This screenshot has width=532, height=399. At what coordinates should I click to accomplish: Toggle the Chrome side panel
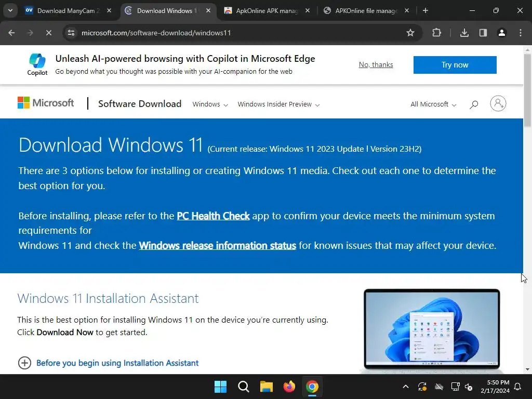pos(483,33)
